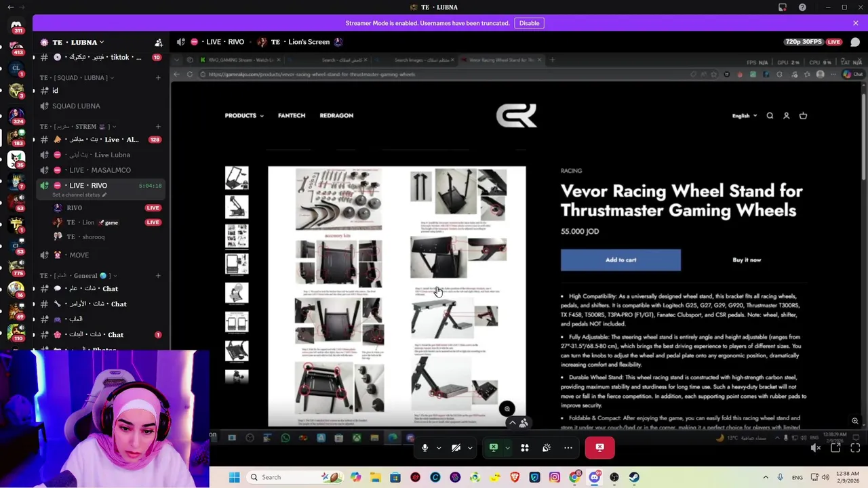The image size is (868, 488).
Task: Open the id text channel
Action: [x=100, y=91]
